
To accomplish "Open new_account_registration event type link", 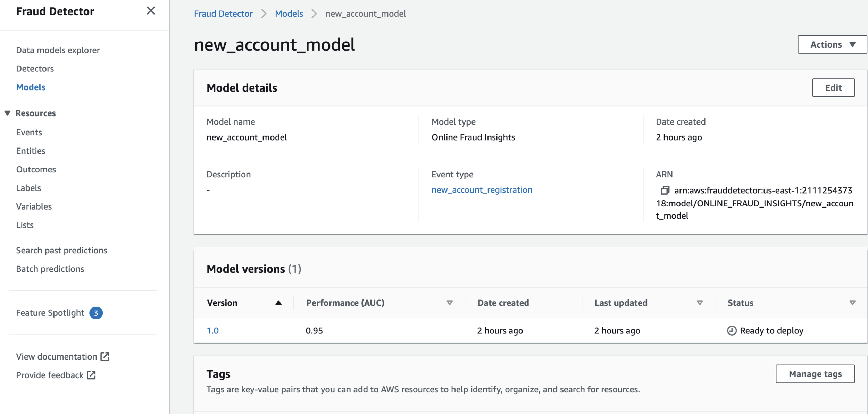I will tap(482, 190).
